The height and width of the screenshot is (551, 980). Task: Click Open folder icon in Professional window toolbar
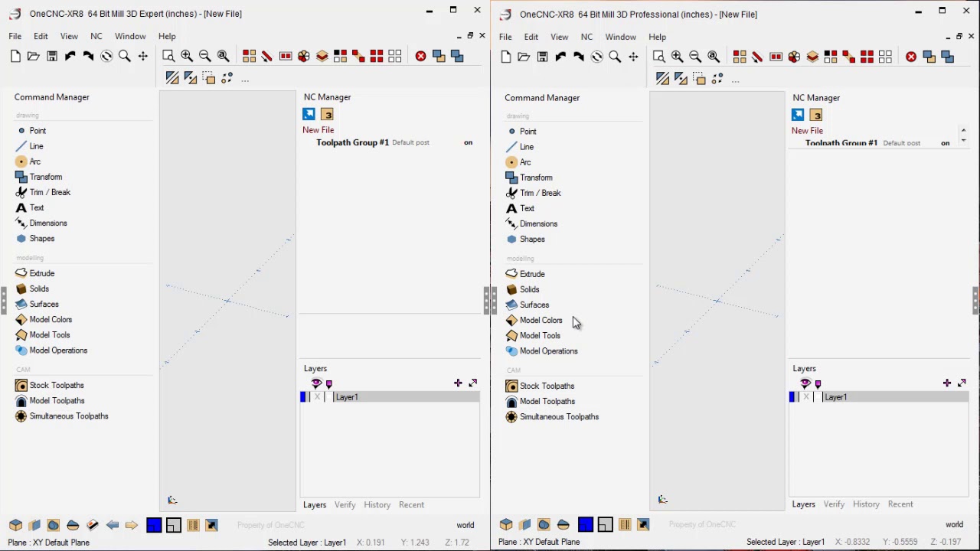click(524, 57)
